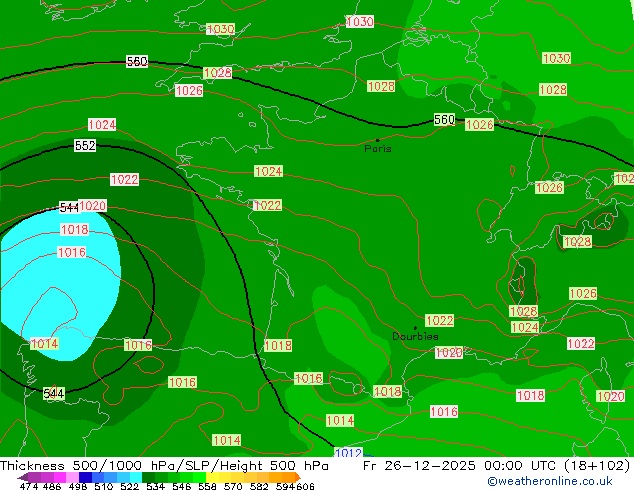Click the 1014 label at the cyan area's bottom
The width and height of the screenshot is (634, 490).
(44, 344)
